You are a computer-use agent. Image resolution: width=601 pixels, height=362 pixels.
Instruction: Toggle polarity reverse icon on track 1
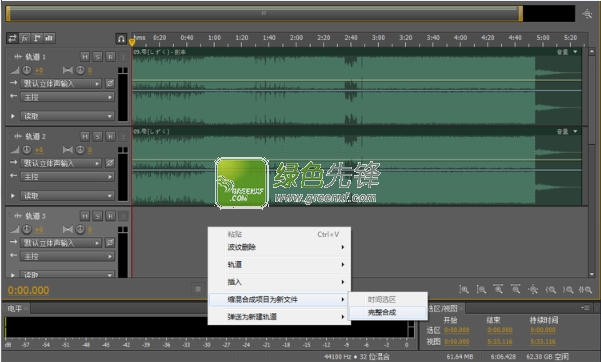(110, 84)
